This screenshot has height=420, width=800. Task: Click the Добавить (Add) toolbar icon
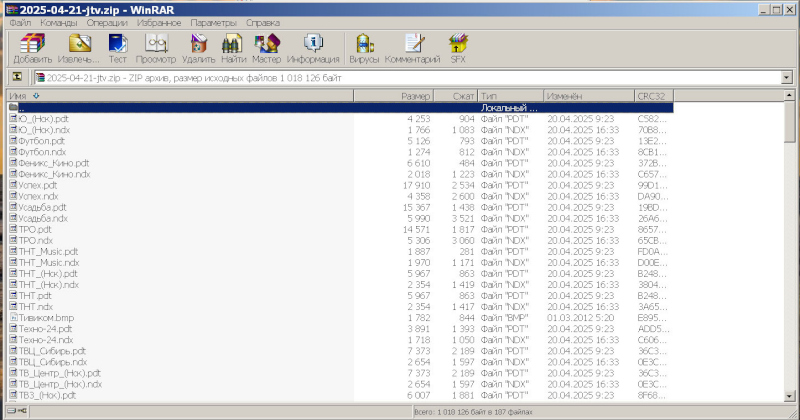pyautogui.click(x=33, y=44)
